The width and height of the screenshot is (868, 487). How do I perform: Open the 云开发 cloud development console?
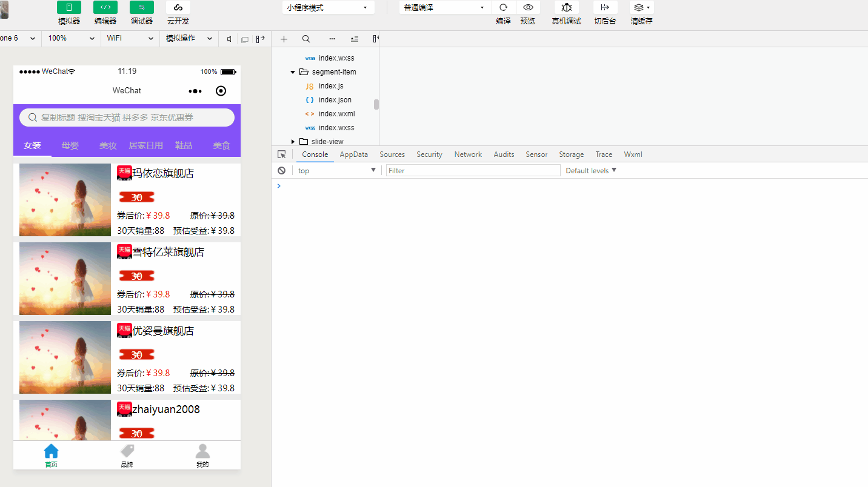tap(178, 7)
